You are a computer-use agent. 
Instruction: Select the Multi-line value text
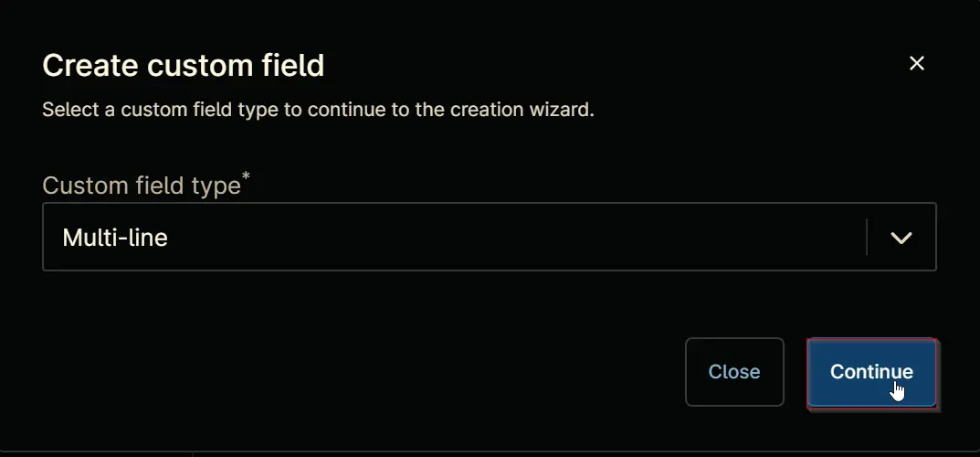[x=115, y=238]
